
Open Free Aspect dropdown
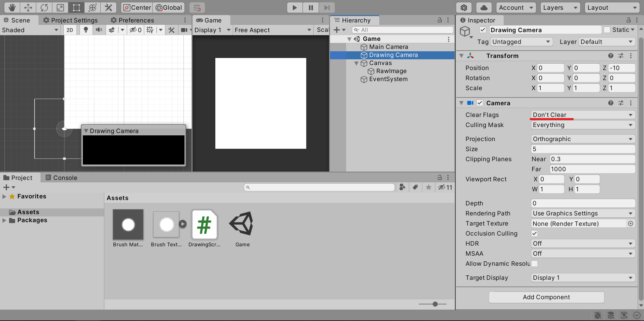tap(273, 30)
